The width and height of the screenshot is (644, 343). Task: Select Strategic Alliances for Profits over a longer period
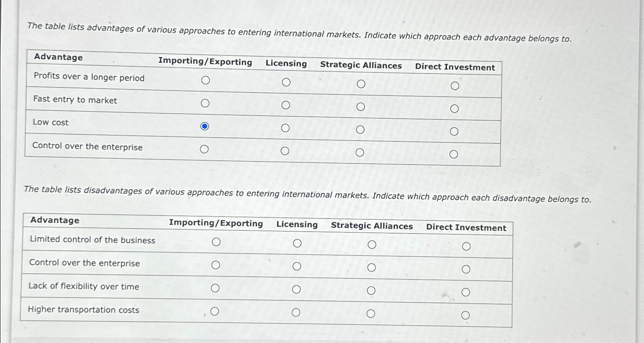point(361,84)
